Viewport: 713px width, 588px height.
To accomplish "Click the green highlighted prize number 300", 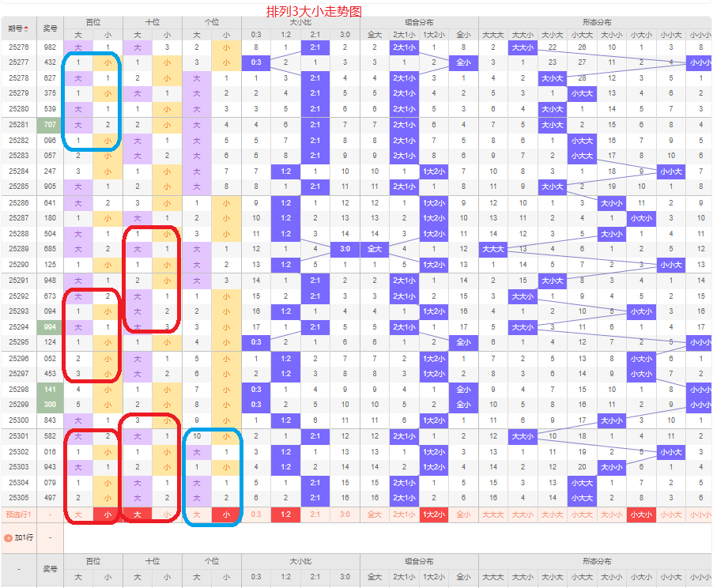I will click(x=50, y=405).
